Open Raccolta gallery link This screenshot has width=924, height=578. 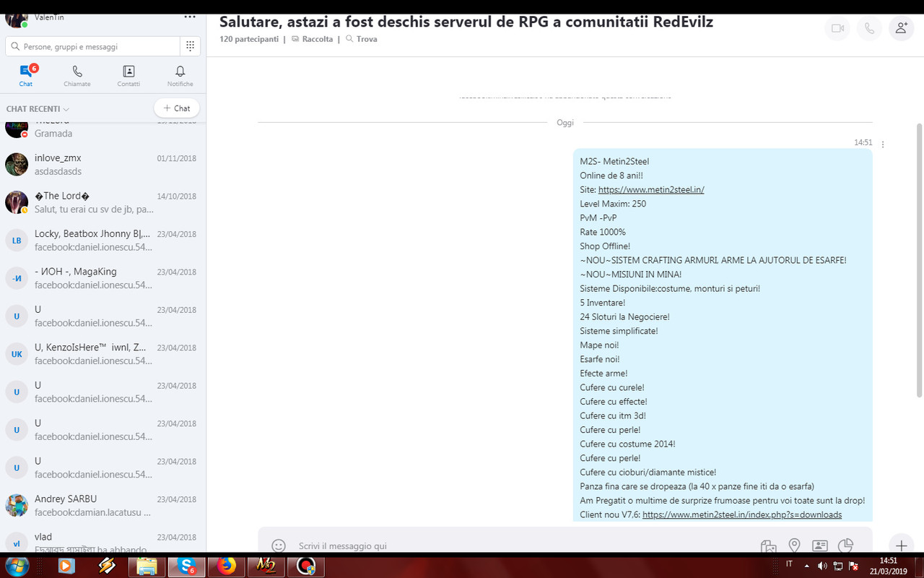pos(313,39)
